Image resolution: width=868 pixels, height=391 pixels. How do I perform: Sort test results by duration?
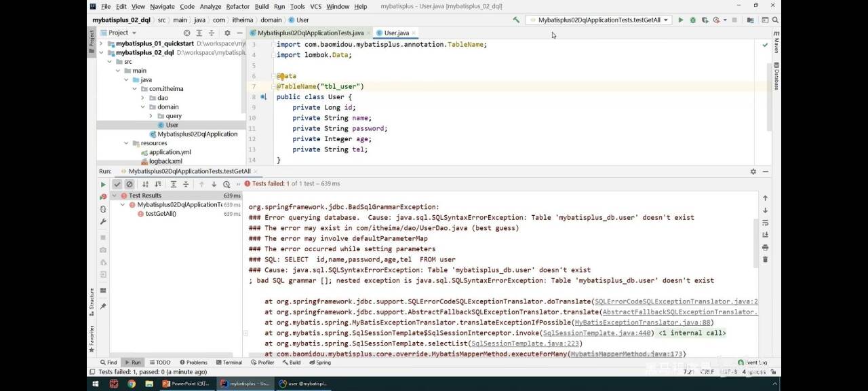pyautogui.click(x=158, y=184)
